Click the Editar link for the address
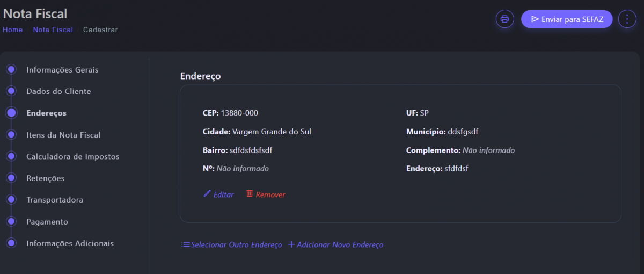The image size is (644, 274). tap(223, 194)
